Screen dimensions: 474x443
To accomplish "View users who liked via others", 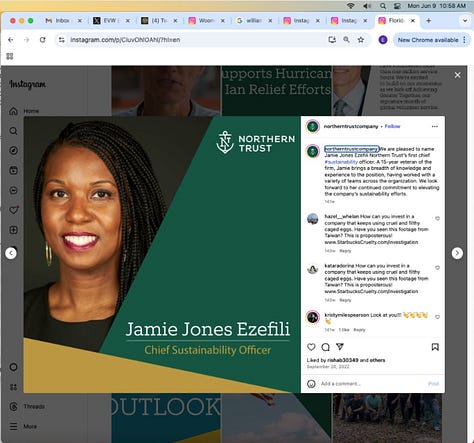I will pyautogui.click(x=377, y=360).
